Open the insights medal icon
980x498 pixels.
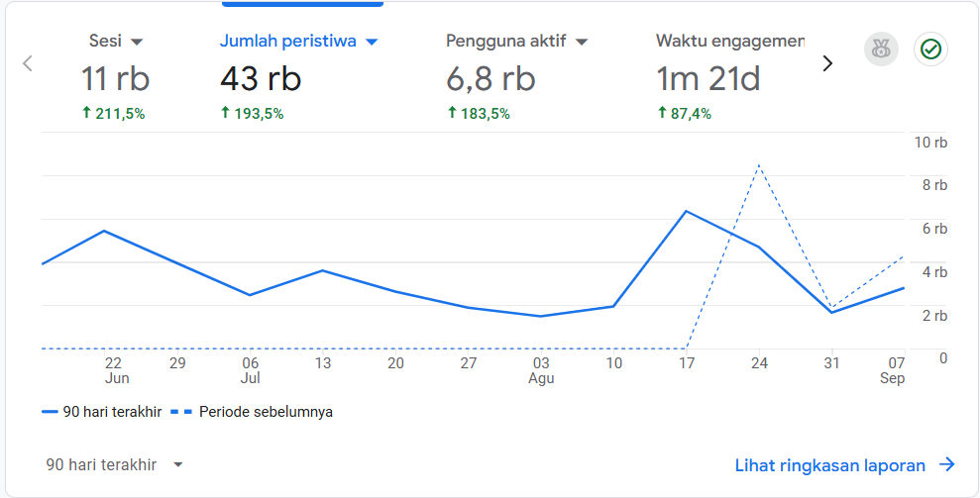tap(881, 50)
